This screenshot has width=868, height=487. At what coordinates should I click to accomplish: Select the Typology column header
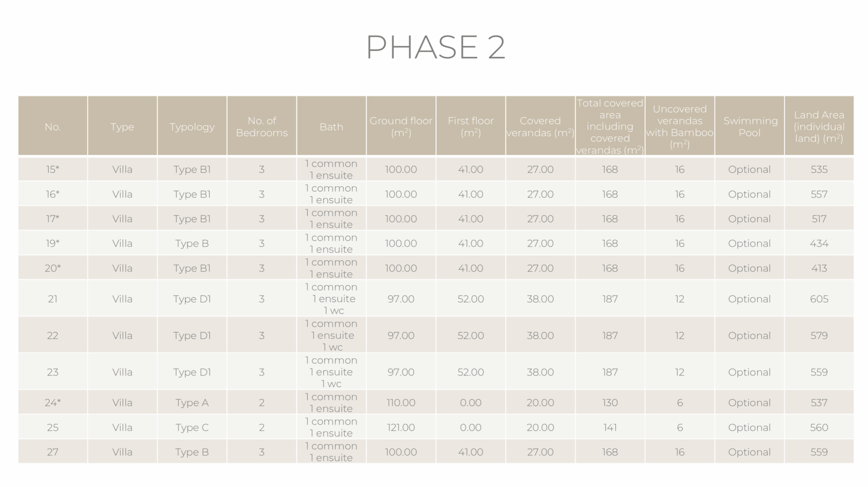click(192, 127)
